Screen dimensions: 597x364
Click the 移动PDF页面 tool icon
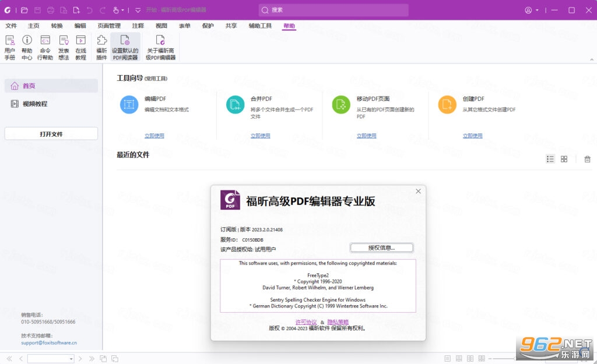pos(341,105)
